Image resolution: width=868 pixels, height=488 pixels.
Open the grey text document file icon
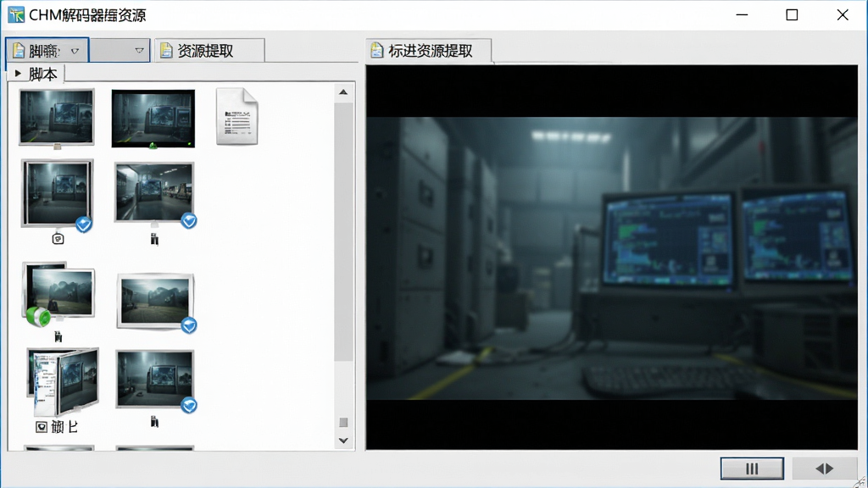tap(237, 116)
